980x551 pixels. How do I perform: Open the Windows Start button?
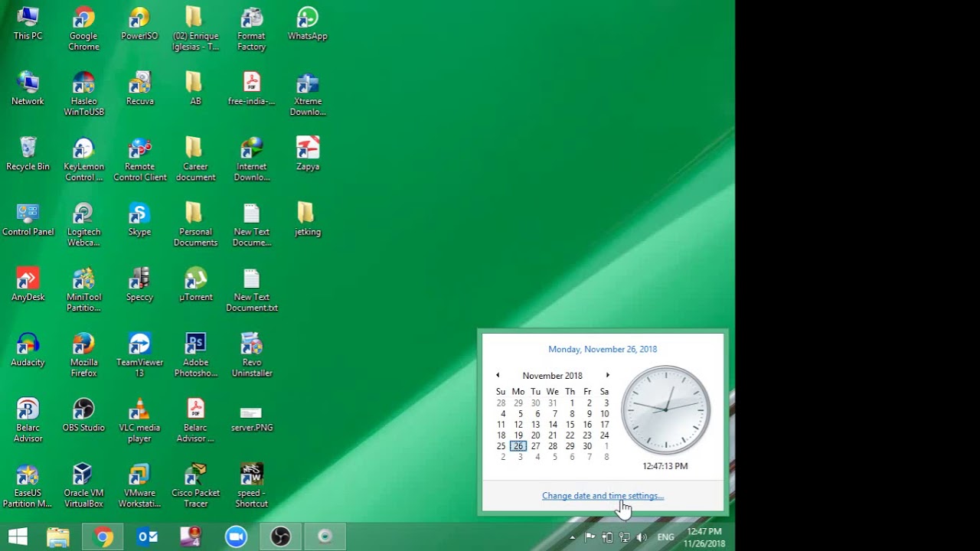pyautogui.click(x=18, y=537)
